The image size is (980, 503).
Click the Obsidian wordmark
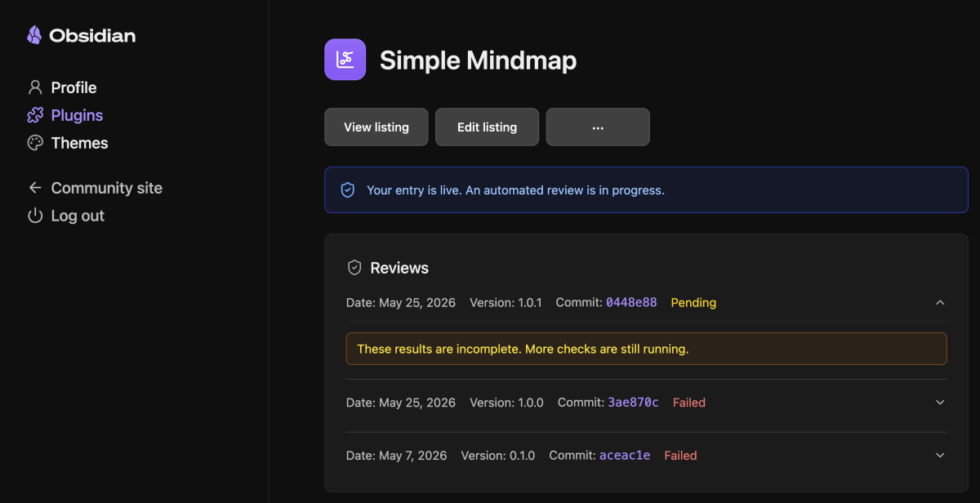point(92,36)
